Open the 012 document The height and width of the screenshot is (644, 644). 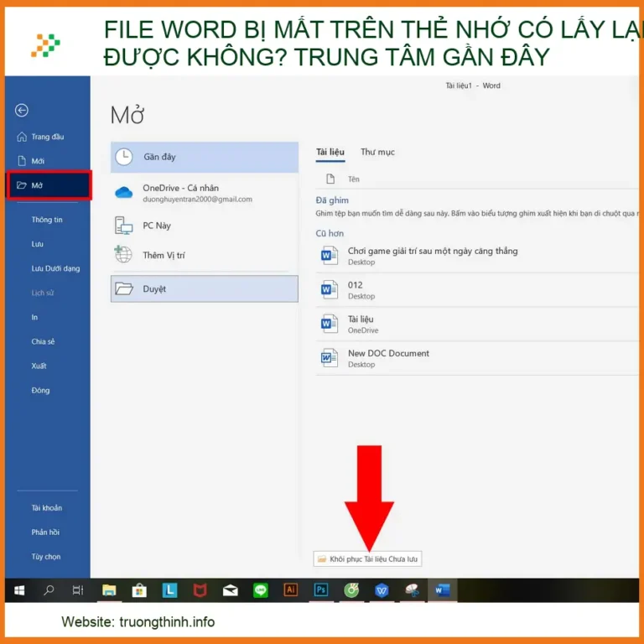476,290
